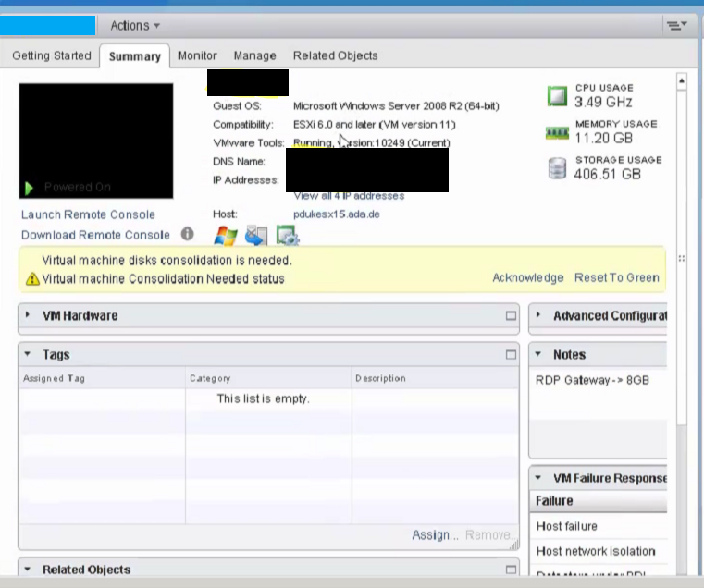
Task: Collapse the Notes section
Action: coord(539,354)
